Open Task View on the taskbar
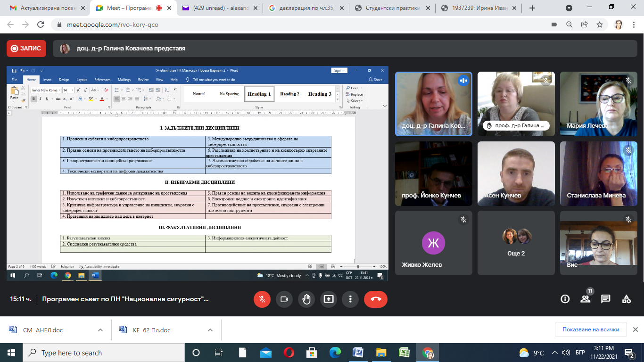The height and width of the screenshot is (362, 644). coord(219,353)
